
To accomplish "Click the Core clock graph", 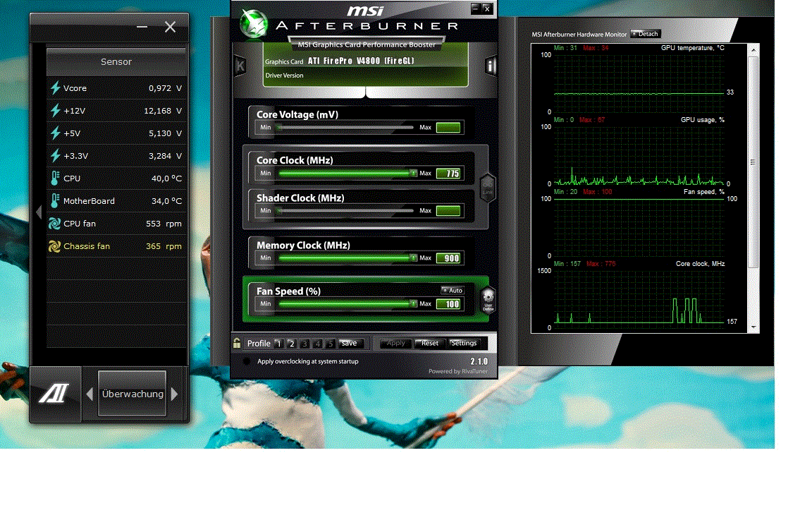I will [639, 299].
